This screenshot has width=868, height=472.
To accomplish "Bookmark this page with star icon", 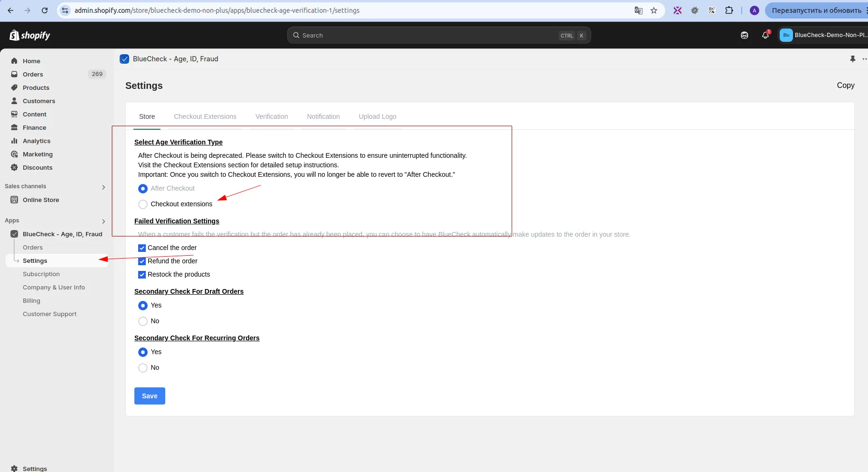I will click(x=654, y=10).
